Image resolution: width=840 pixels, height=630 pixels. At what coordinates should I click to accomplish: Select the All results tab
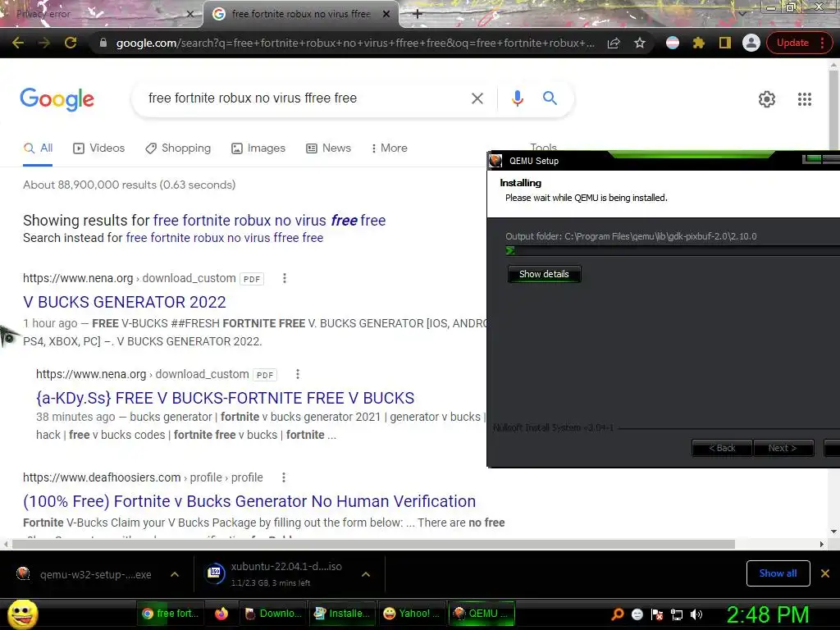[x=38, y=148]
